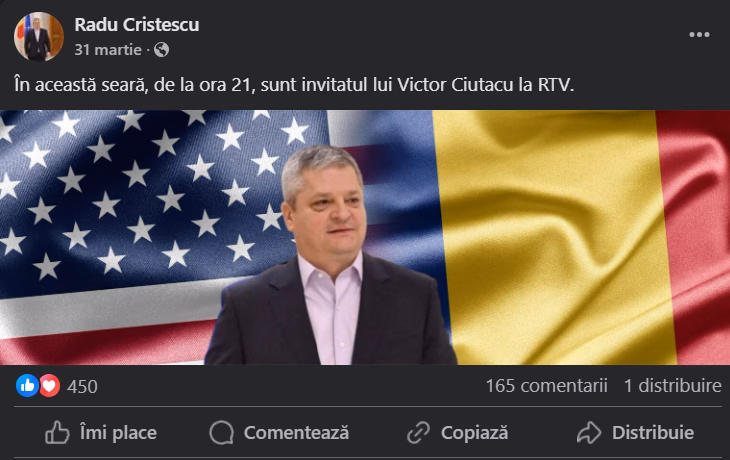Open Radu Cristescu profile name link

tap(137, 24)
